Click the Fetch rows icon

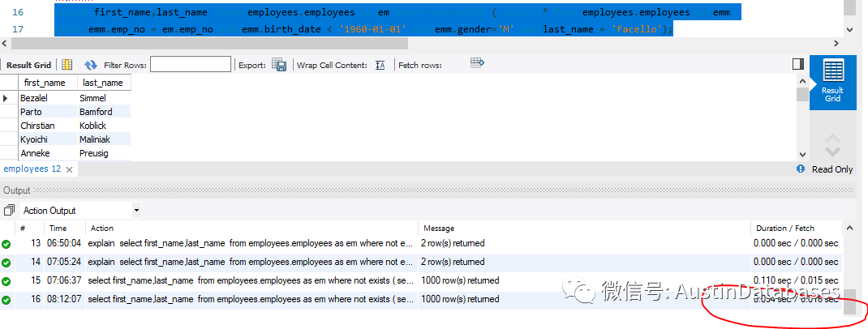pos(477,64)
